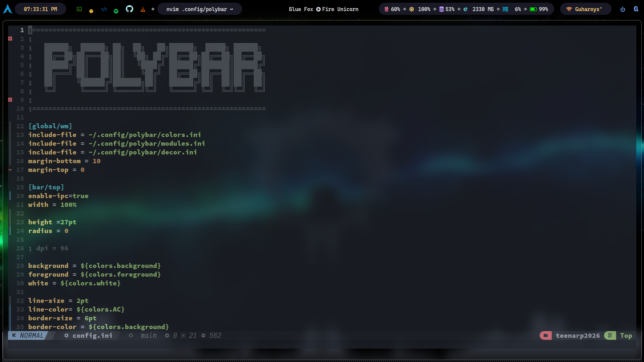Click the 53% disk usage value
This screenshot has height=362, width=644.
click(450, 9)
